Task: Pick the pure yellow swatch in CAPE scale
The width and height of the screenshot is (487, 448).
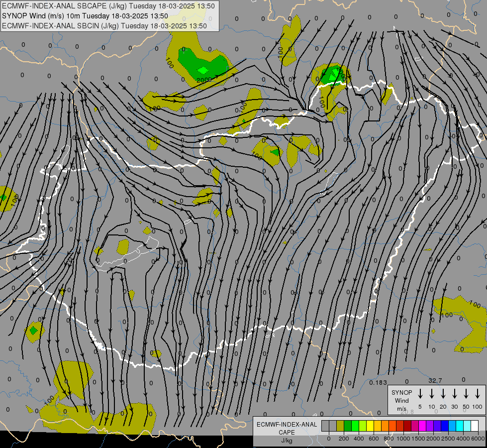Action: (x=370, y=426)
